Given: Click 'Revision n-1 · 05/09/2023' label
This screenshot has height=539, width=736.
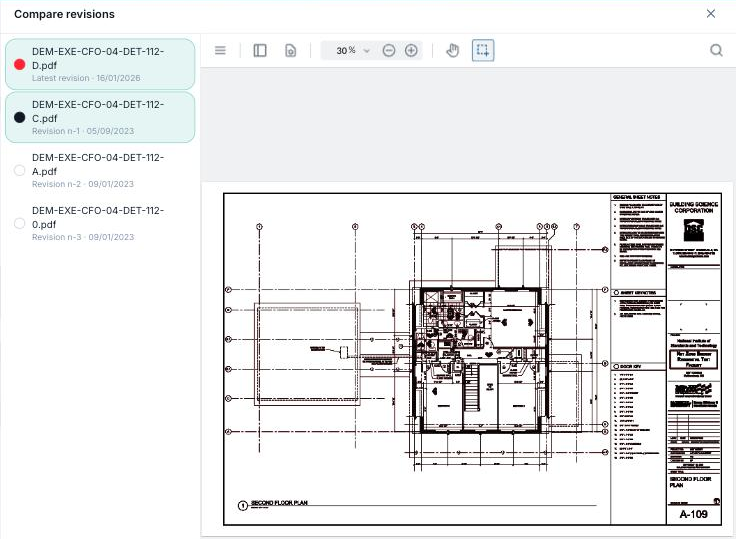Looking at the screenshot, I should (83, 131).
